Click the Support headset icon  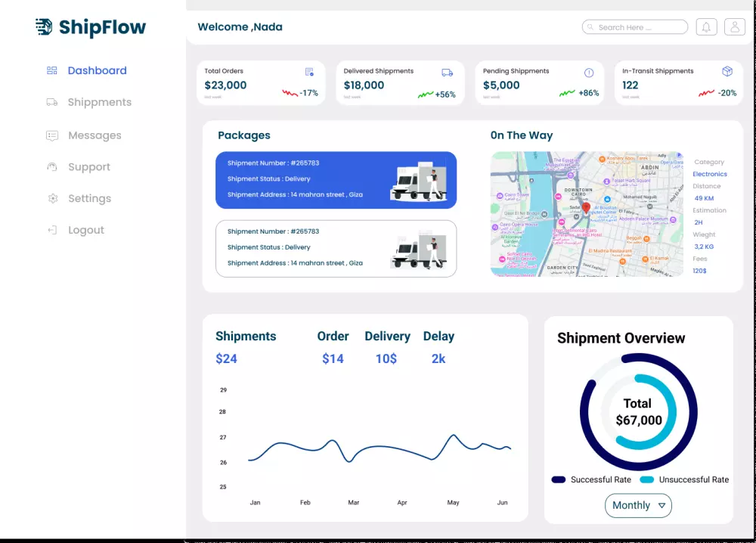click(x=51, y=166)
